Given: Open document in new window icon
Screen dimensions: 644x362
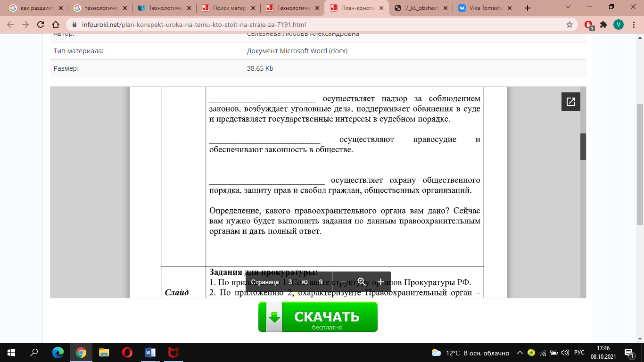Looking at the screenshot, I should (571, 102).
